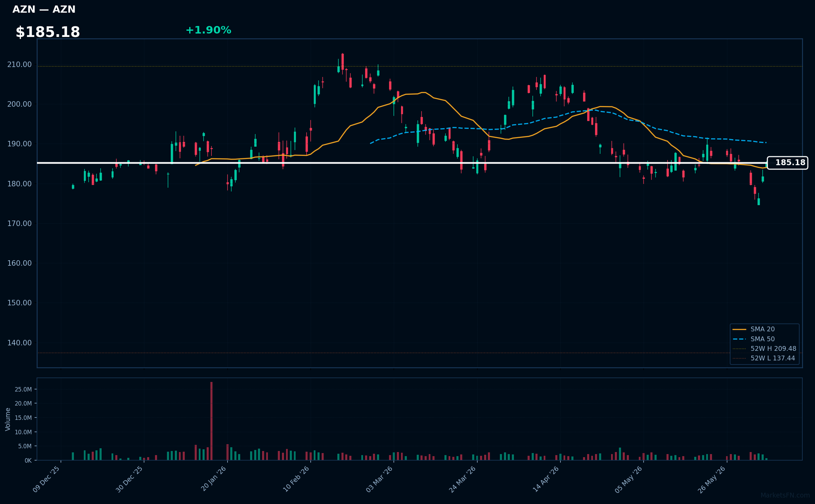Click the 20.0M volume axis label
This screenshot has height=504, width=815.
[x=23, y=403]
